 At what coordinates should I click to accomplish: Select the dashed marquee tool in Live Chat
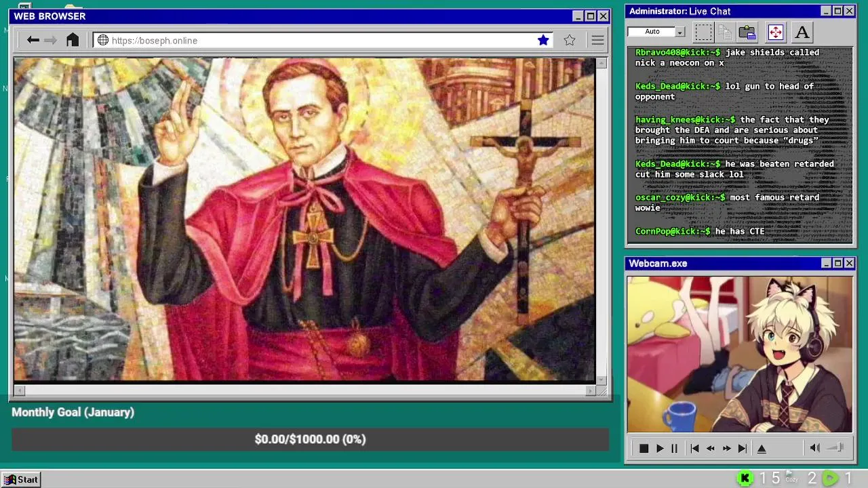(x=704, y=32)
